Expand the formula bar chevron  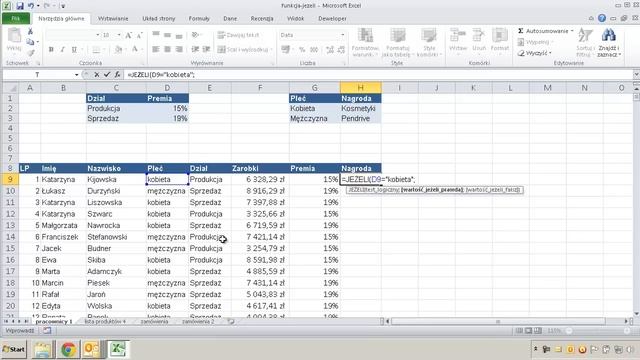[636, 75]
